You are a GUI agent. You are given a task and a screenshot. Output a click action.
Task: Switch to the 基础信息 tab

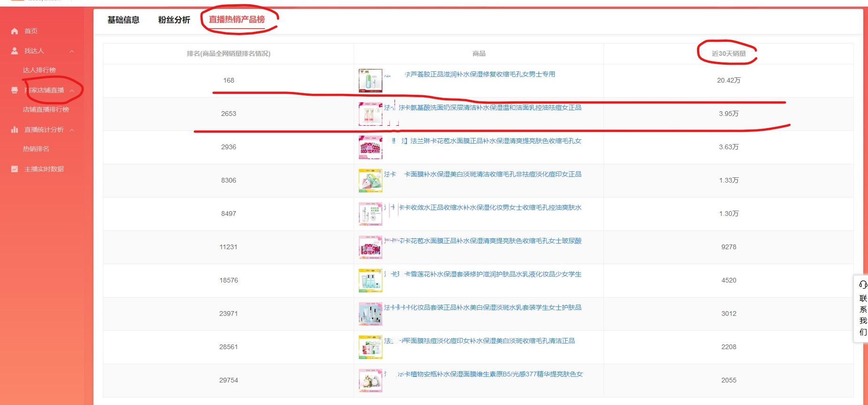pyautogui.click(x=124, y=20)
